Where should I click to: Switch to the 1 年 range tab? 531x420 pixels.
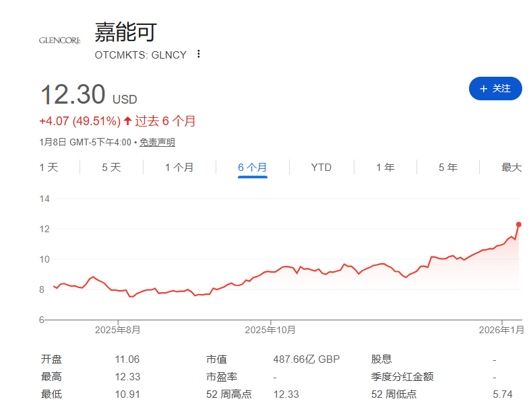tap(385, 168)
